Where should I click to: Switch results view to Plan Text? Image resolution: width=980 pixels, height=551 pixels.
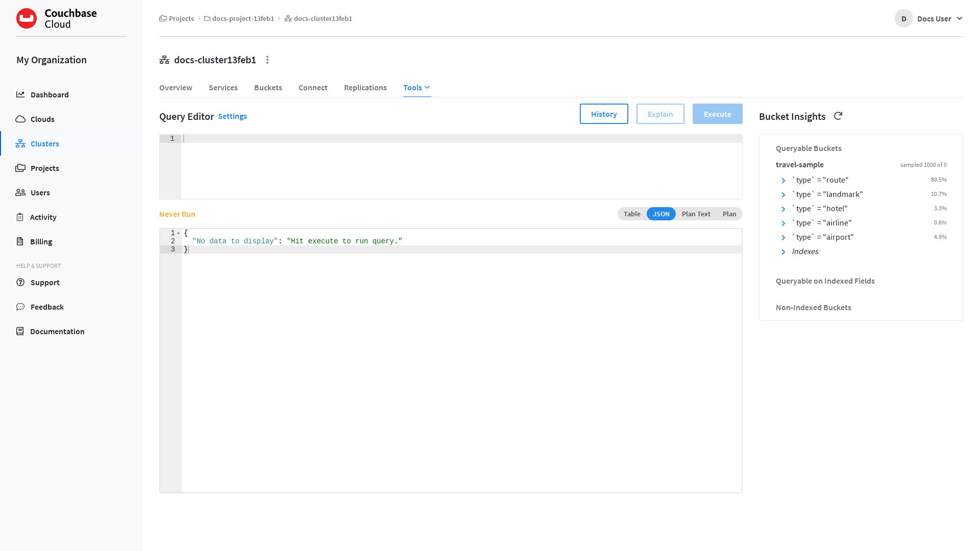pos(696,214)
